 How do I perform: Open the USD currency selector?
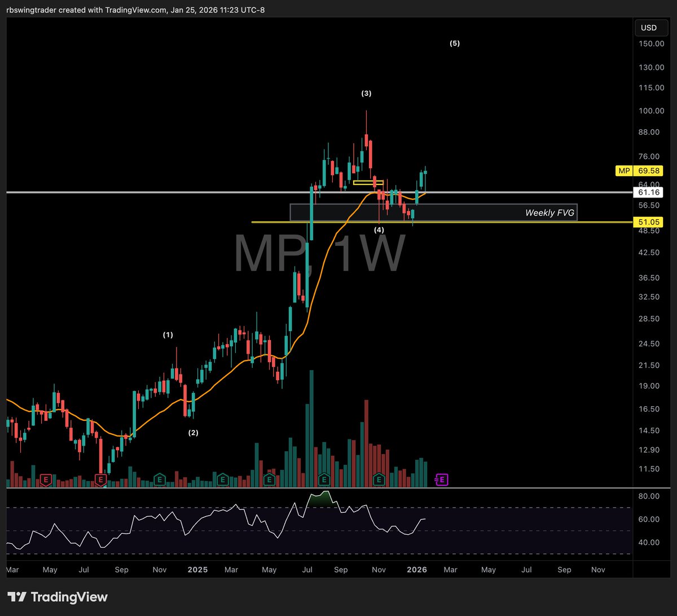pyautogui.click(x=652, y=28)
